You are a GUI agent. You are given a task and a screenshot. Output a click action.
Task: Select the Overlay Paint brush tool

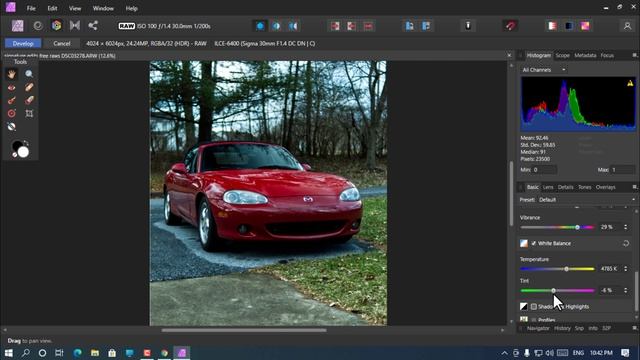pos(11,100)
